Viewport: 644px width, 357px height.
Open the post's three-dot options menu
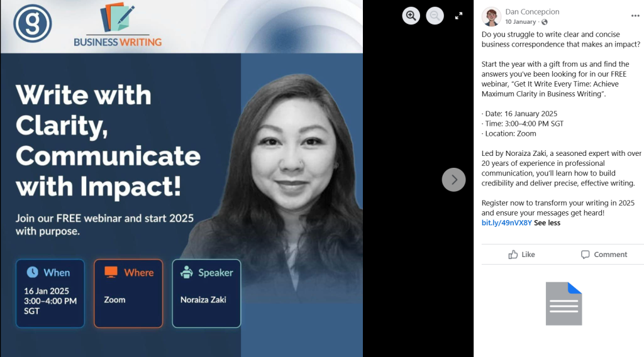(635, 16)
